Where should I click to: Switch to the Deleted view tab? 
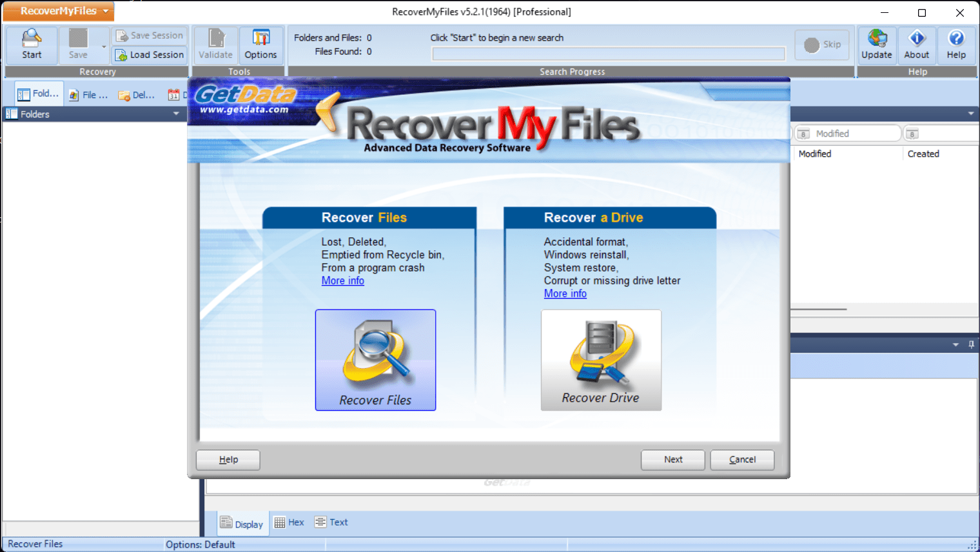point(137,95)
